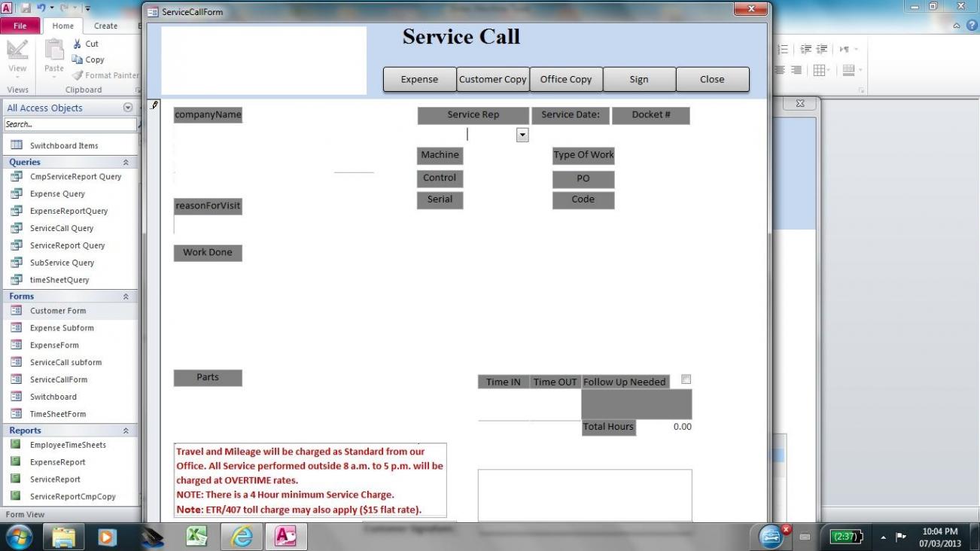Screen dimensions: 980x551
Task: Open the Customer Form
Action: (x=58, y=310)
